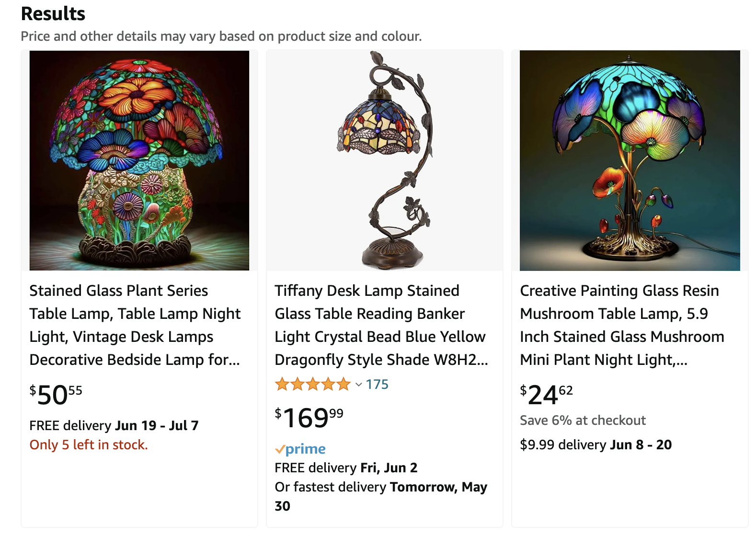The image size is (756, 538).
Task: Open the 175 reviews link
Action: pos(377,385)
